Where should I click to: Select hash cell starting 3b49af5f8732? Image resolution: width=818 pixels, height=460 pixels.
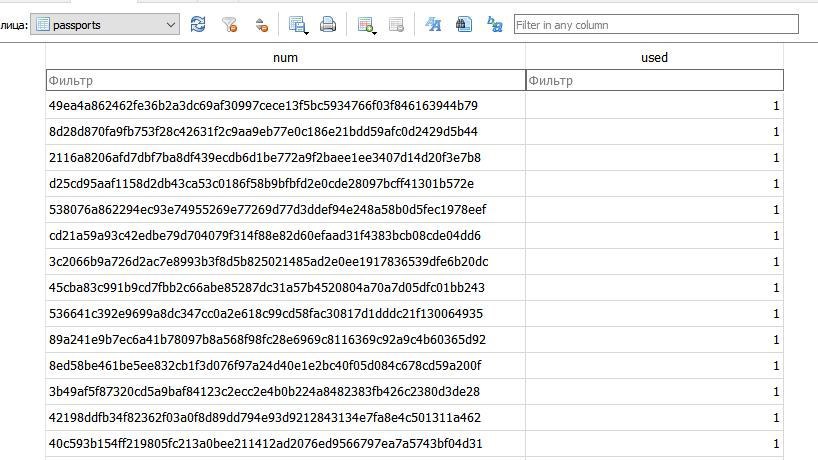(285, 392)
